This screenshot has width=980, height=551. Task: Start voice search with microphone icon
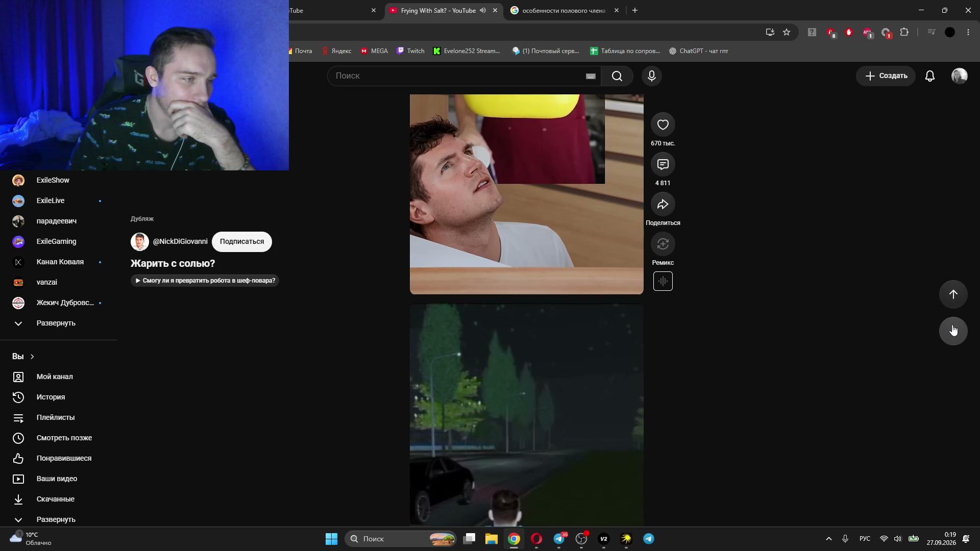(x=651, y=76)
